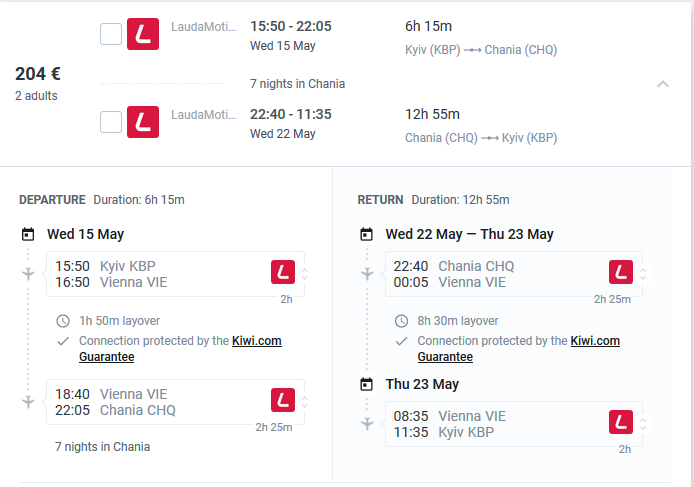This screenshot has width=694, height=487.
Task: Tick the outbound Kyiv to Chania checkbox
Action: coord(111,35)
